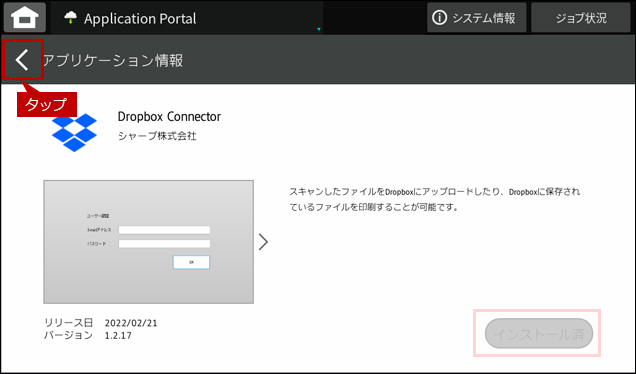
Task: Click the Email address field in preview
Action: [x=164, y=230]
